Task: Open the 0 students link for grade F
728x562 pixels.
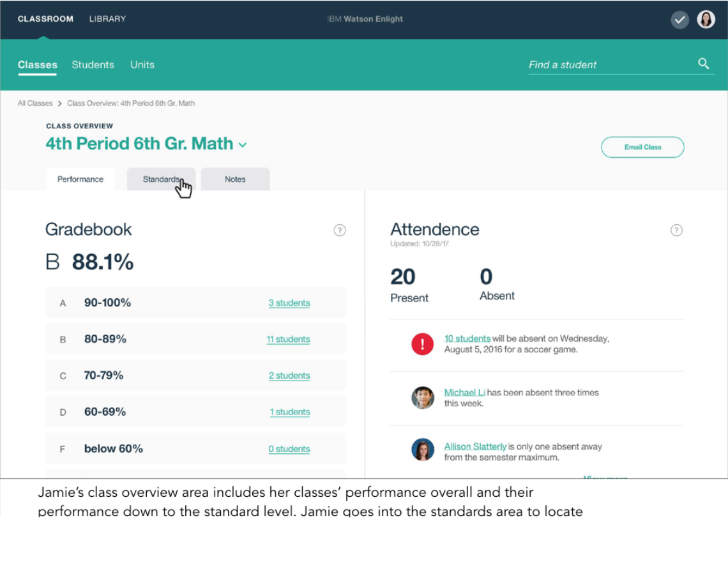Action: [x=289, y=449]
